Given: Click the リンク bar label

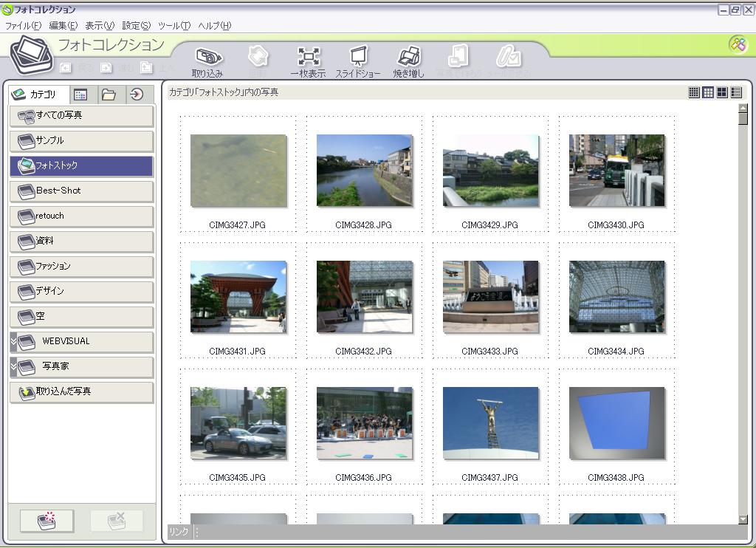Looking at the screenshot, I should (179, 531).
